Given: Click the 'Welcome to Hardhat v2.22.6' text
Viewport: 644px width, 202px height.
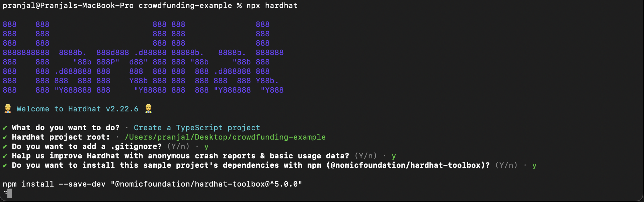Looking at the screenshot, I should (77, 109).
